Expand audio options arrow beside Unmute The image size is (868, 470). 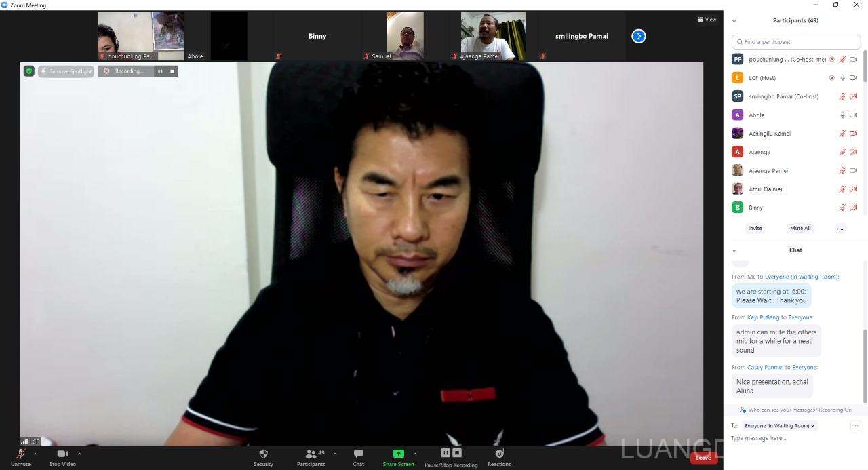click(37, 454)
